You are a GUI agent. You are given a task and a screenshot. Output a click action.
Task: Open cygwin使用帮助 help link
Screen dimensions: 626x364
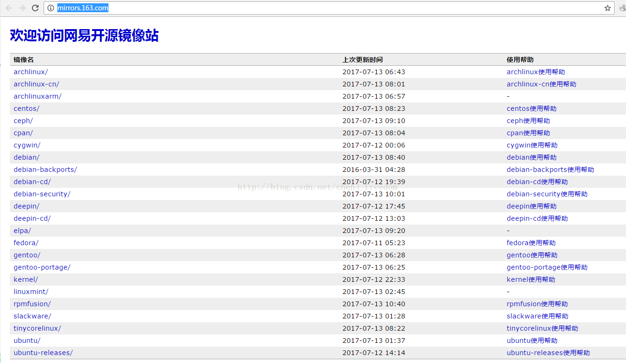[x=532, y=145]
